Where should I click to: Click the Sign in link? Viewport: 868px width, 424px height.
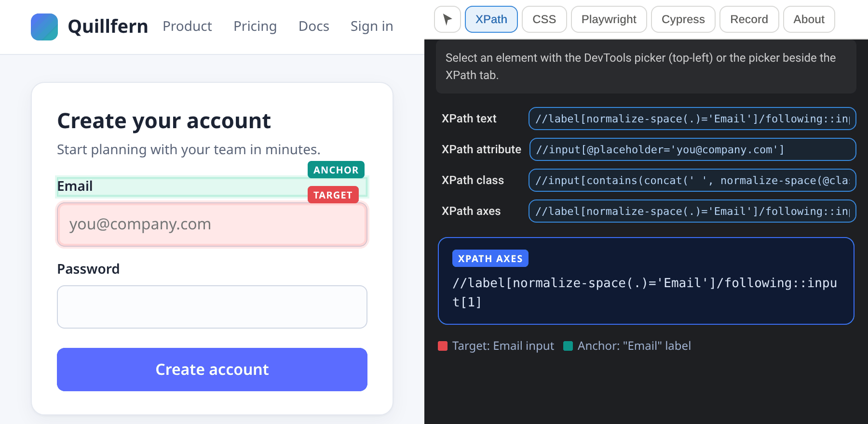372,26
